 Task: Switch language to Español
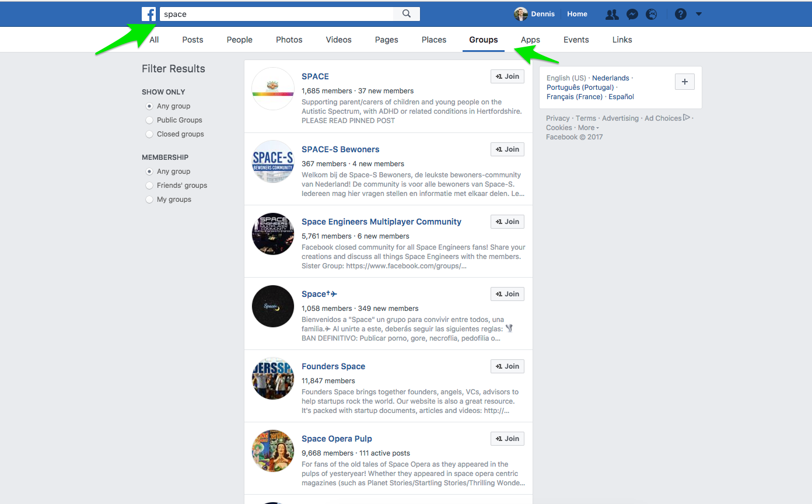point(621,97)
